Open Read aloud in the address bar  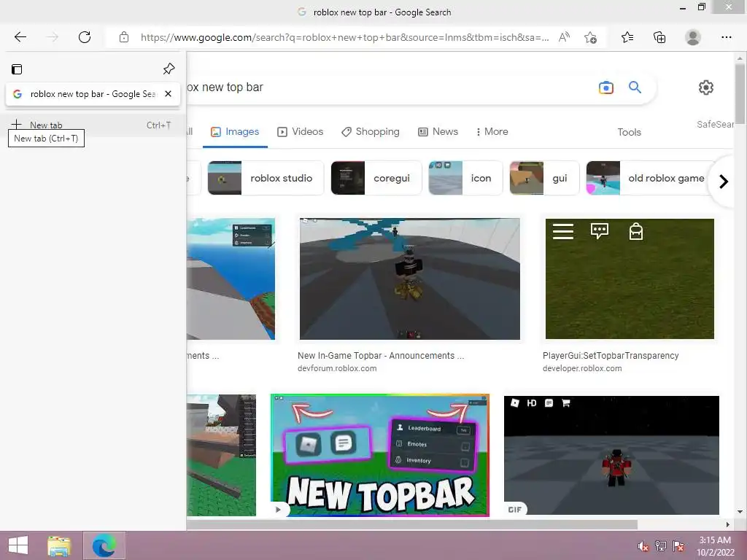(564, 37)
